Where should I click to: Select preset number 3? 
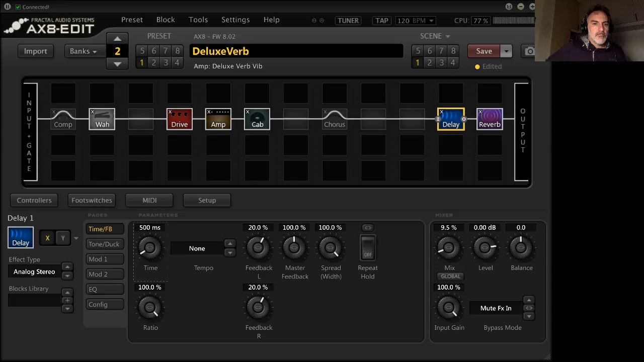(166, 62)
